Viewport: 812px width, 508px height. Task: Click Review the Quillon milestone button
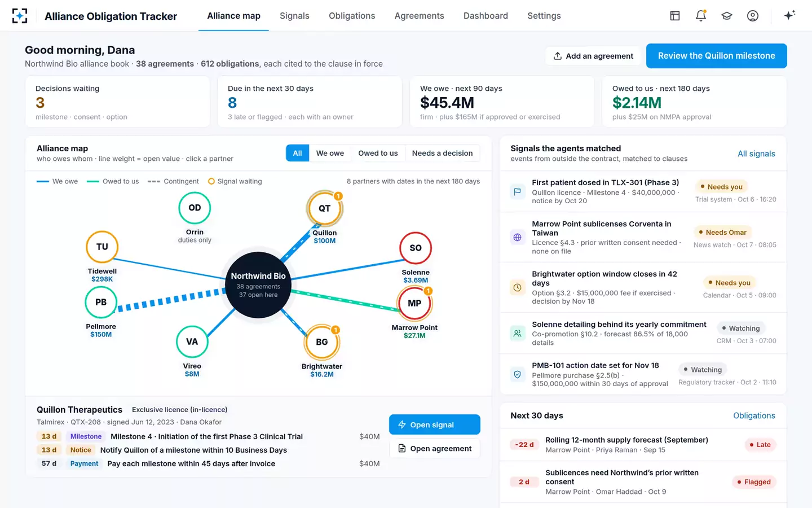point(716,56)
